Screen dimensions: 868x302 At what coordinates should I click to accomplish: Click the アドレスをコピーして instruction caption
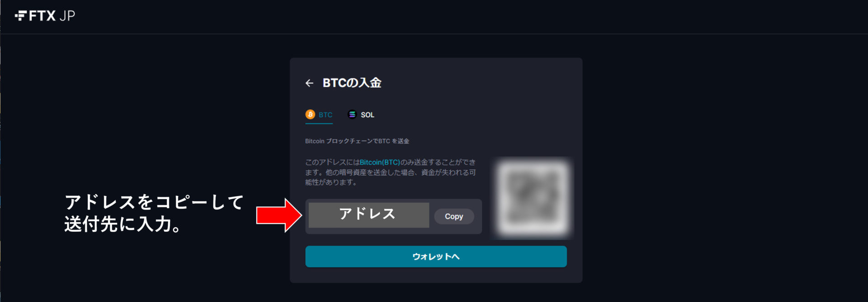pyautogui.click(x=154, y=202)
